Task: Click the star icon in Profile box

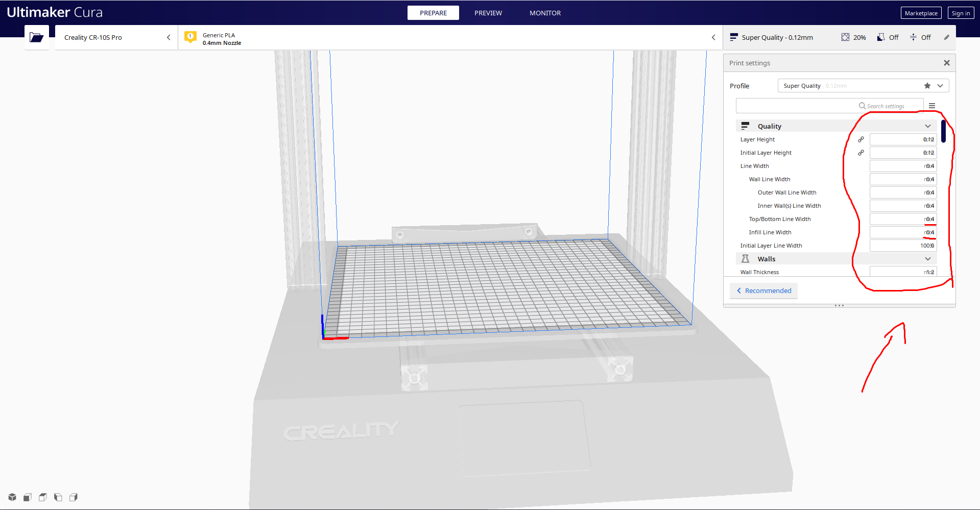Action: [x=927, y=86]
